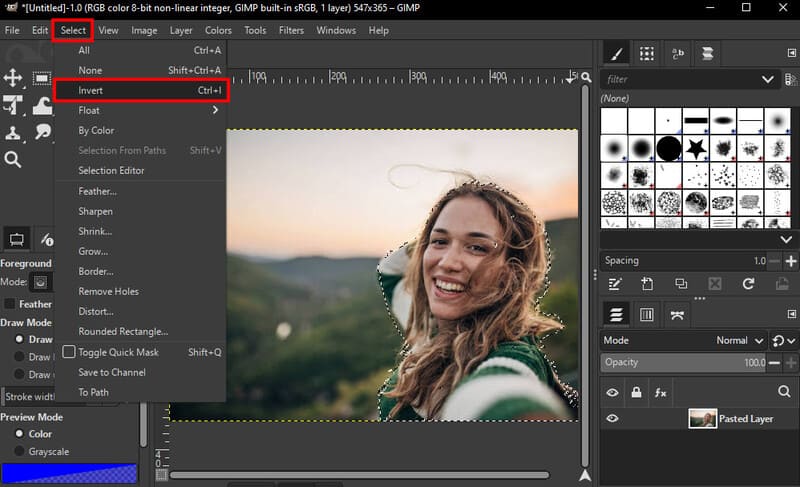The width and height of the screenshot is (800, 487).
Task: Select the Move tool
Action: click(13, 78)
